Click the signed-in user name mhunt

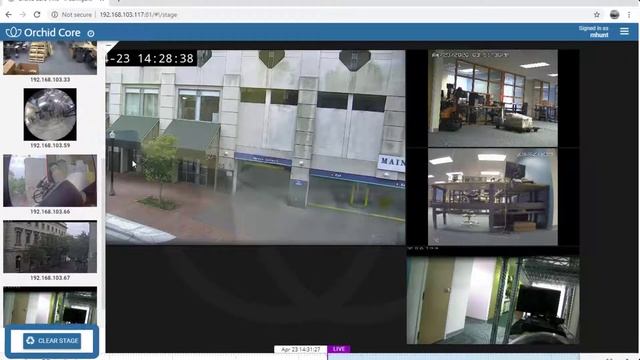tap(599, 35)
